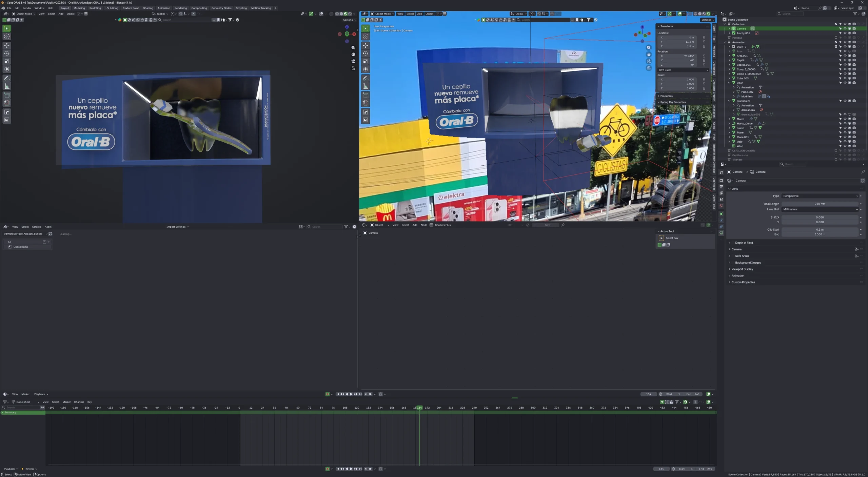Click the zoom magnifier gizmo in the street-scene viewport
The width and height of the screenshot is (868, 477).
pos(649,48)
